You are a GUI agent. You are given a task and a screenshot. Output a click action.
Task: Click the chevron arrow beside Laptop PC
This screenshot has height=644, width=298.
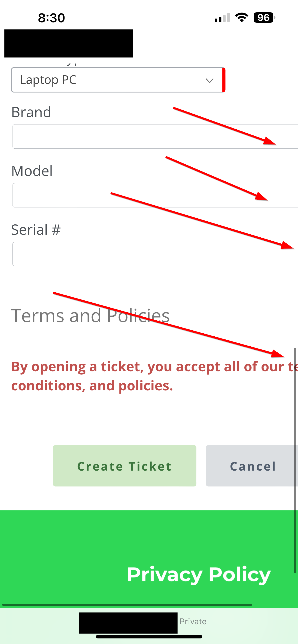[x=209, y=80]
